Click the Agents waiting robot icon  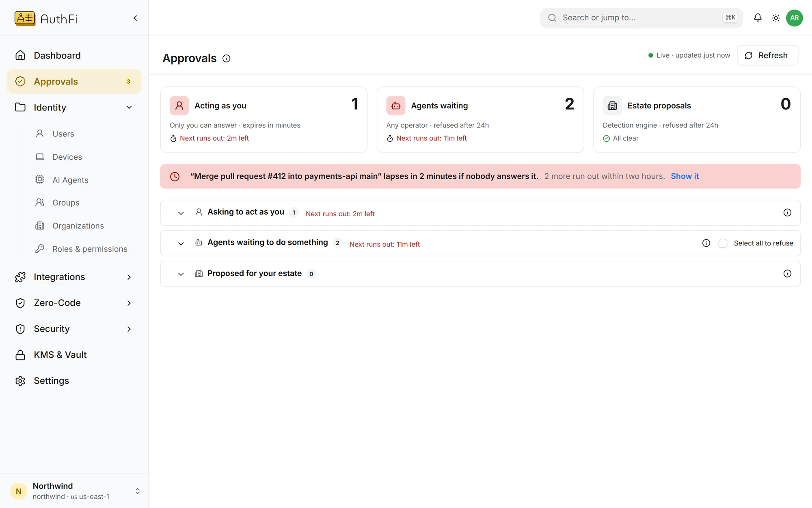tap(396, 106)
